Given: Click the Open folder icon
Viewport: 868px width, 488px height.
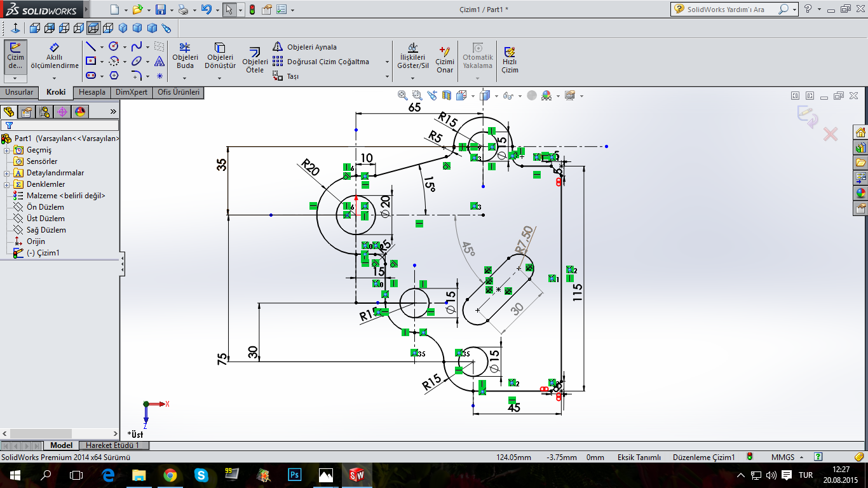Looking at the screenshot, I should (137, 10).
